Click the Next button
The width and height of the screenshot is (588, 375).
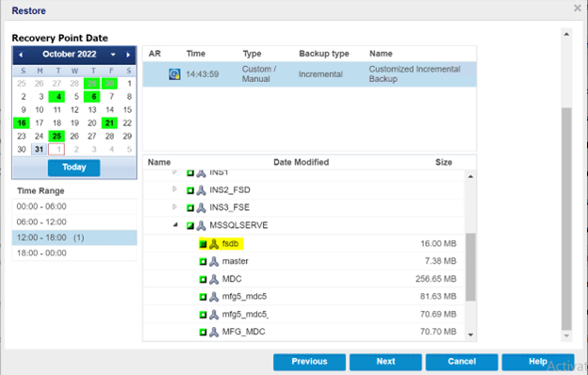click(x=385, y=362)
